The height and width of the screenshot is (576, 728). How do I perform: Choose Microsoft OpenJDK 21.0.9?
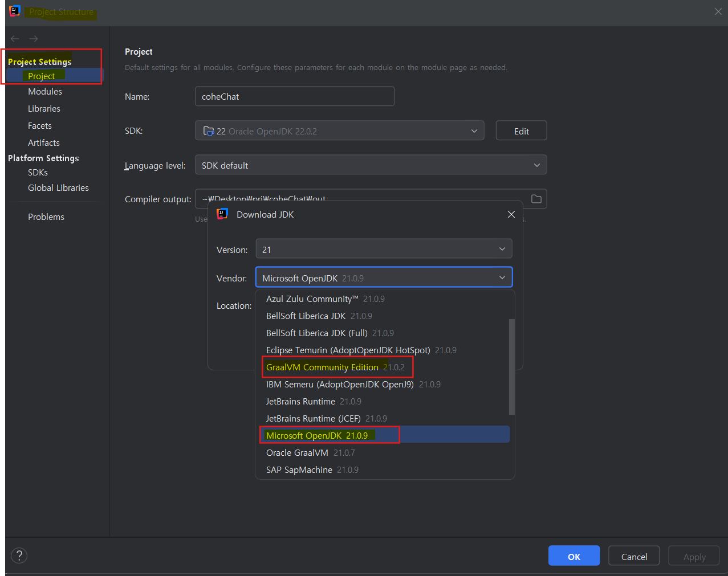[x=384, y=435]
